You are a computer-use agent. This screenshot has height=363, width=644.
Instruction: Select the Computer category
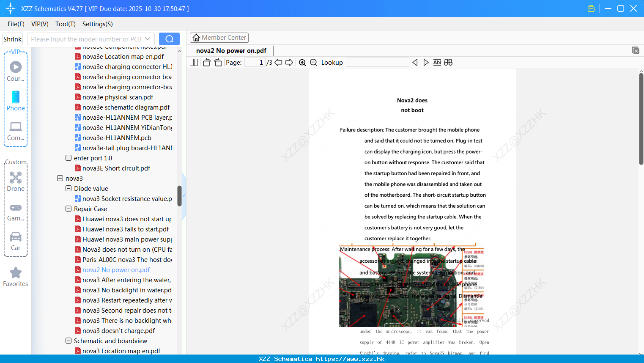point(16,131)
